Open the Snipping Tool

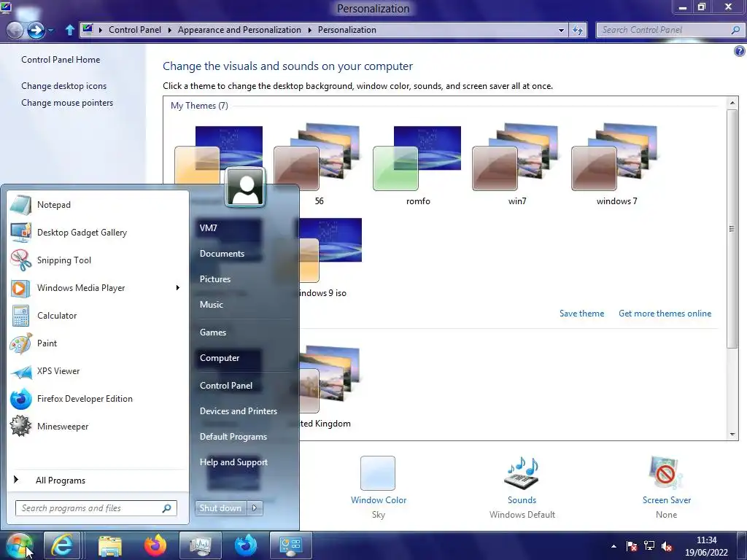98,260
